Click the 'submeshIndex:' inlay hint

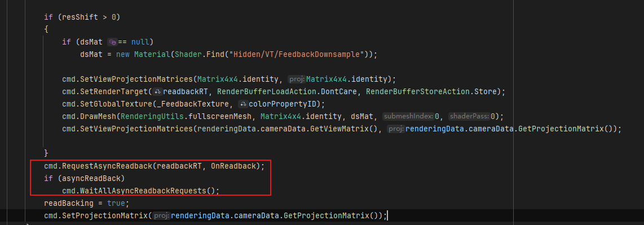click(408, 116)
